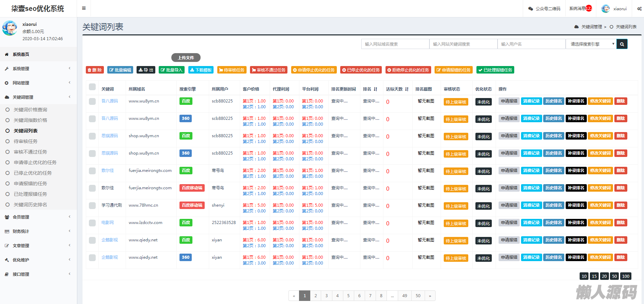Check the first row checkbox for www.wu8ym.cn
644x304 pixels.
(x=92, y=101)
